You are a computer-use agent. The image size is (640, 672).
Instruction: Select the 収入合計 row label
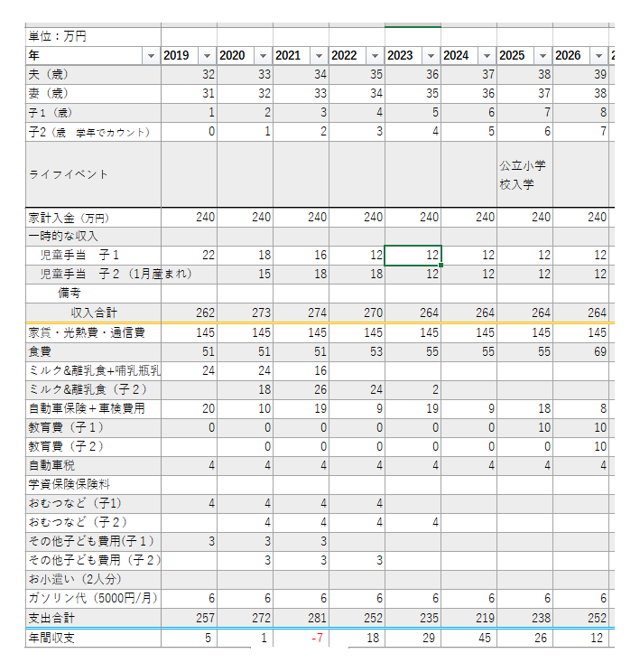[93, 313]
